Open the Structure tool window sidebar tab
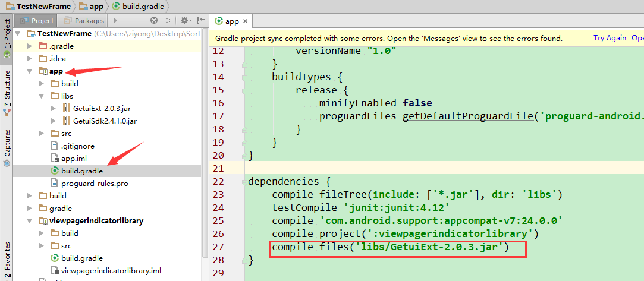This screenshot has height=281, width=644. [7, 88]
